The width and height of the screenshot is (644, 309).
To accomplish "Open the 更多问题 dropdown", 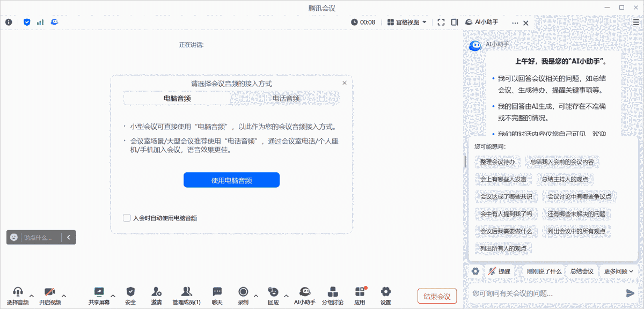I will [x=618, y=271].
